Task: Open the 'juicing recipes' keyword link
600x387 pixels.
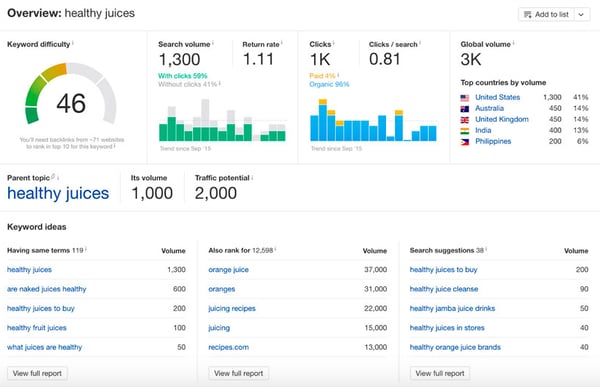Action: coord(232,309)
